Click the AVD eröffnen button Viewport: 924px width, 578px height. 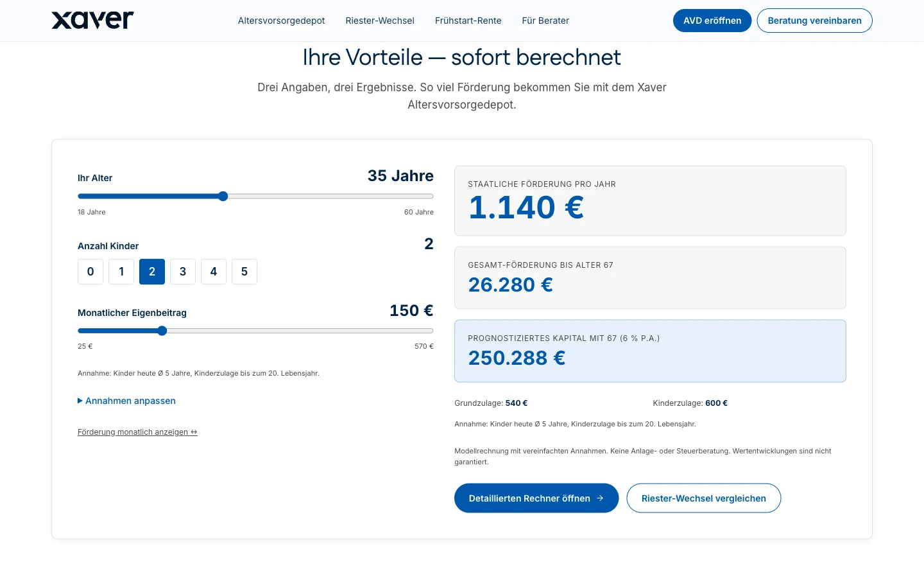pos(712,21)
